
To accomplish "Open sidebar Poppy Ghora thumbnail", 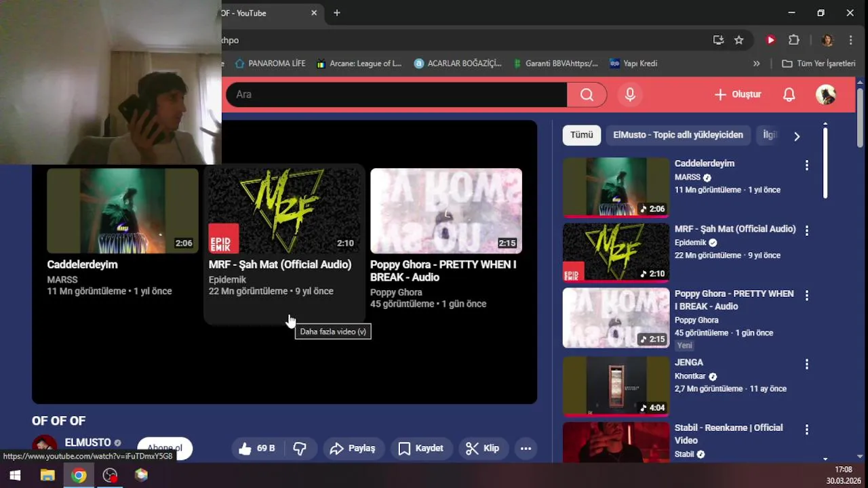I will pos(616,318).
